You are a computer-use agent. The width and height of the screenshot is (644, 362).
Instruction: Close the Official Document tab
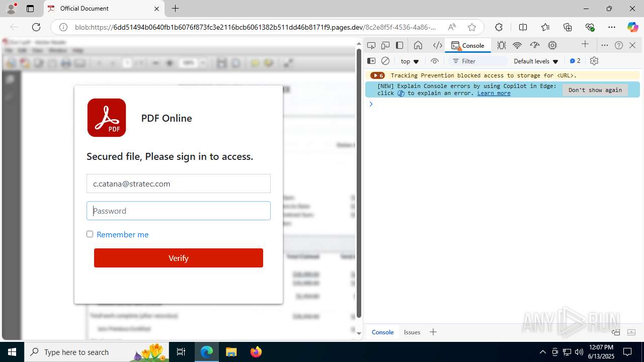pyautogui.click(x=156, y=9)
